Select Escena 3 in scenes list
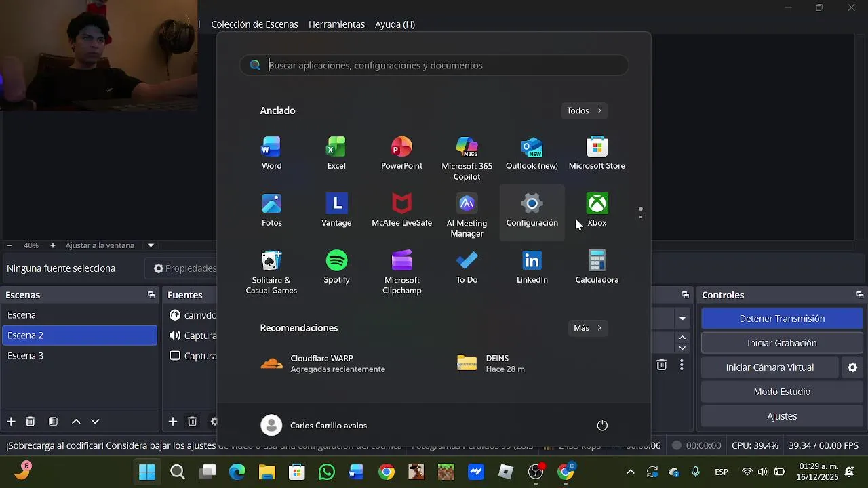The width and height of the screenshot is (868, 488). (79, 356)
